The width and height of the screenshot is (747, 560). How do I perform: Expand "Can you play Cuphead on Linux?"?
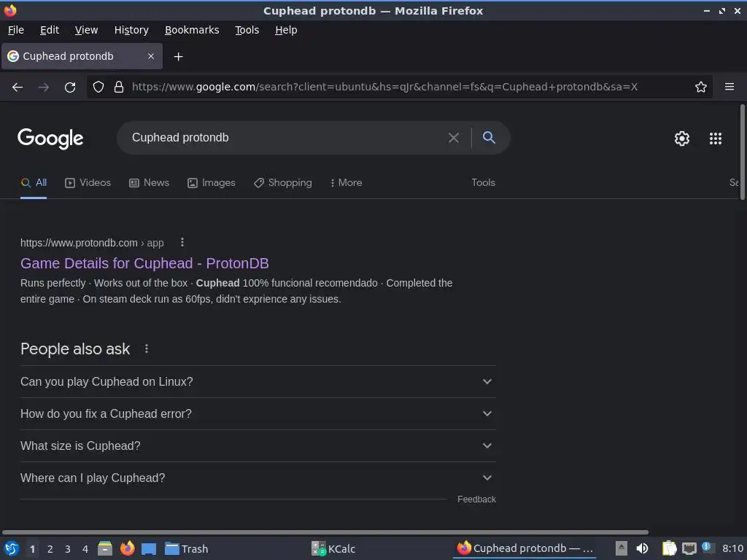pyautogui.click(x=258, y=382)
